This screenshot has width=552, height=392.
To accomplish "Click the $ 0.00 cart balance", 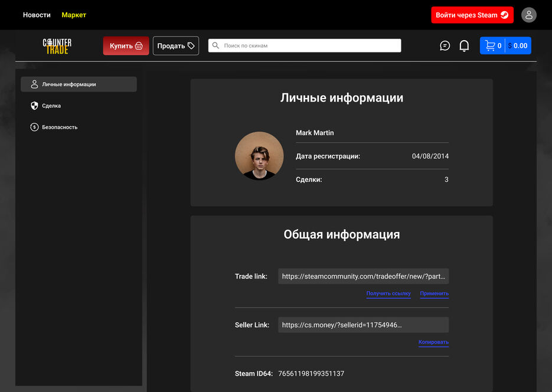I will coord(518,45).
